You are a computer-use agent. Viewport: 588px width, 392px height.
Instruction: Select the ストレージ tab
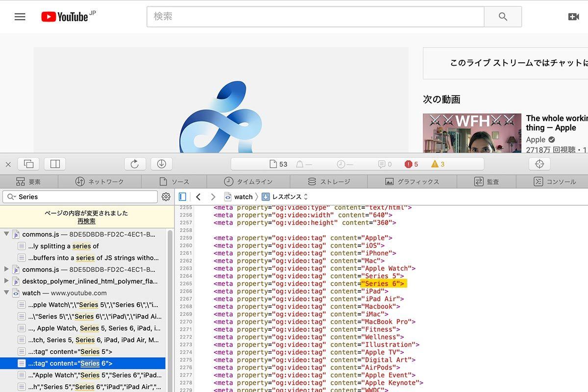coord(329,181)
